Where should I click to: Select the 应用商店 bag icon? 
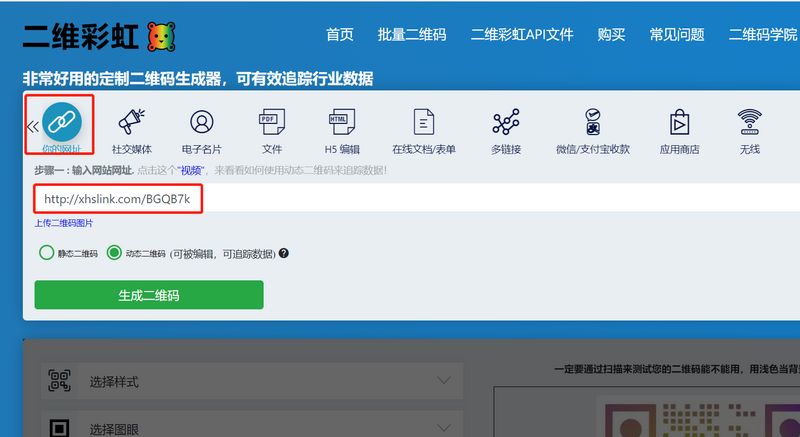(679, 122)
